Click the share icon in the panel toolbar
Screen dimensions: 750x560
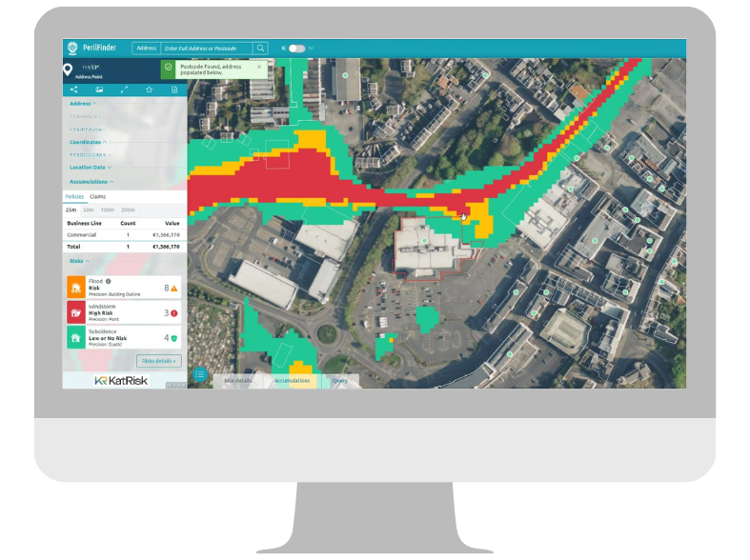[x=74, y=90]
